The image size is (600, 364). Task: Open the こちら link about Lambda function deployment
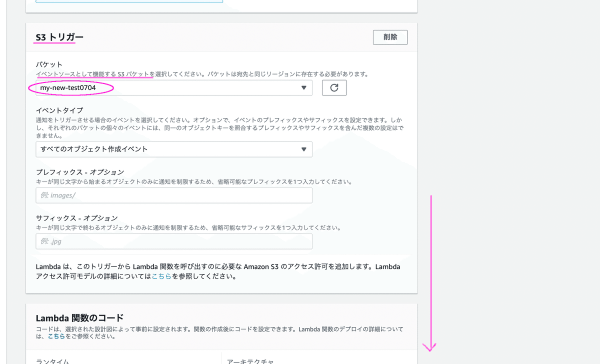[x=56, y=337]
